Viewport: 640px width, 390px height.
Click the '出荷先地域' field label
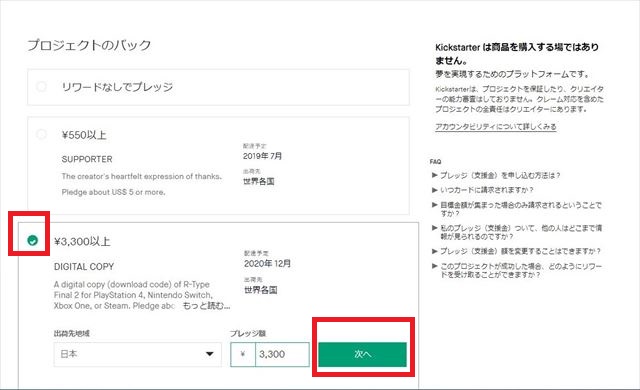pos(71,333)
